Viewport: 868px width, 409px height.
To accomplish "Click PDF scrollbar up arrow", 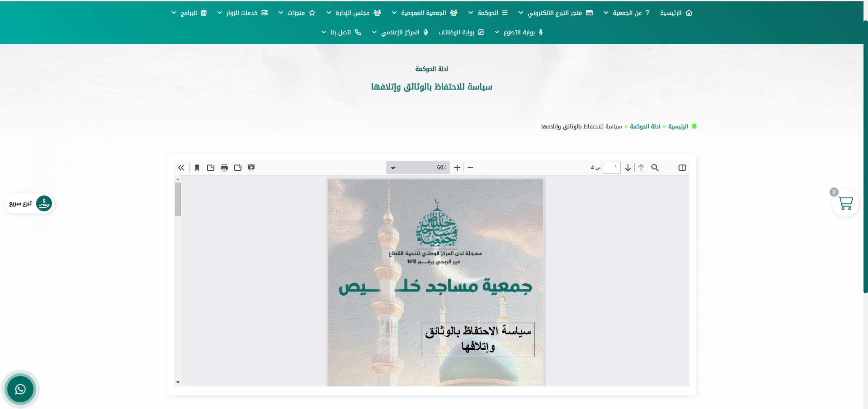I will [x=178, y=179].
